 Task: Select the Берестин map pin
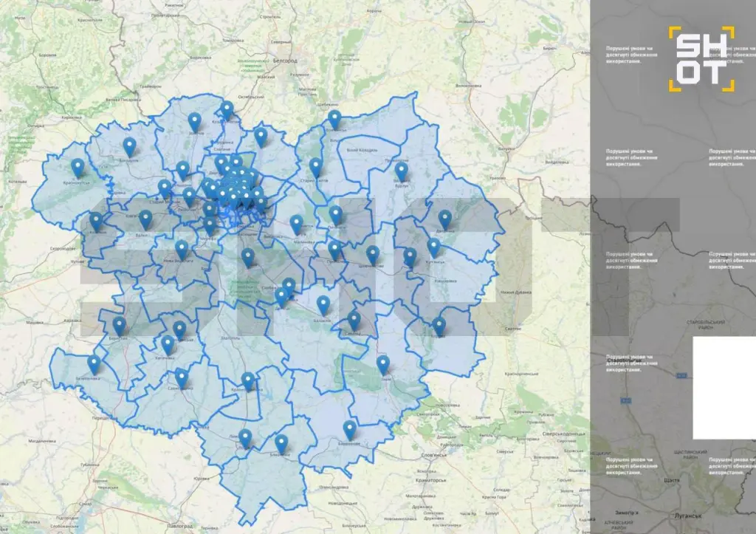[120, 325]
